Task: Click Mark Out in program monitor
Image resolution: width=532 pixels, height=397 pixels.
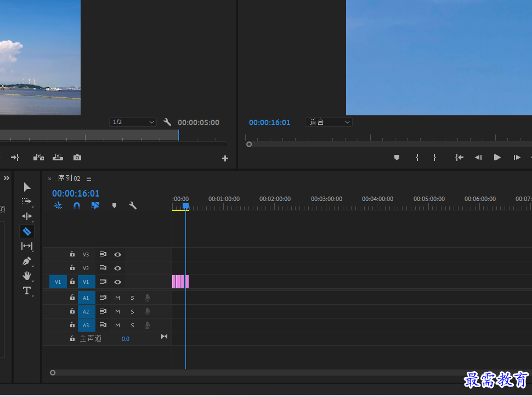Action: 434,158
